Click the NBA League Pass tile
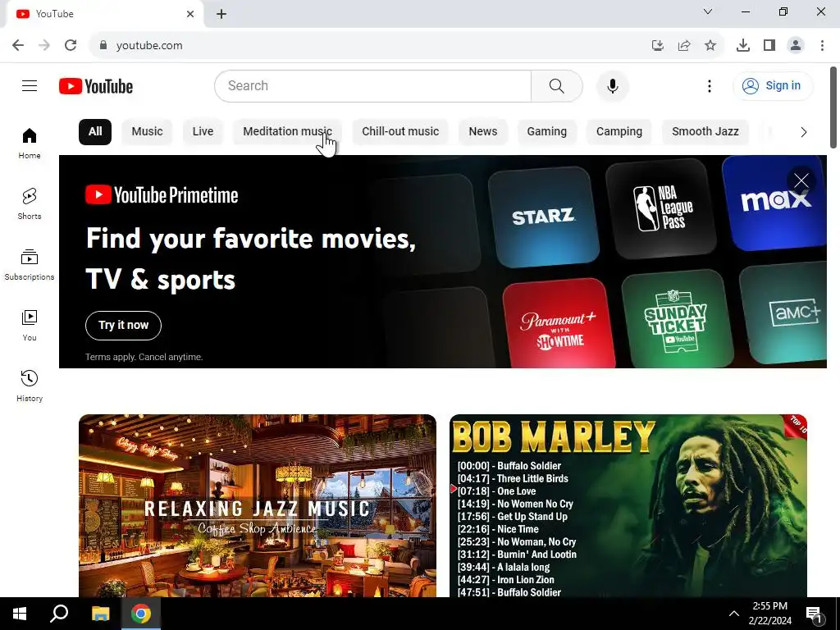Viewport: 840px width, 630px height. click(x=662, y=208)
